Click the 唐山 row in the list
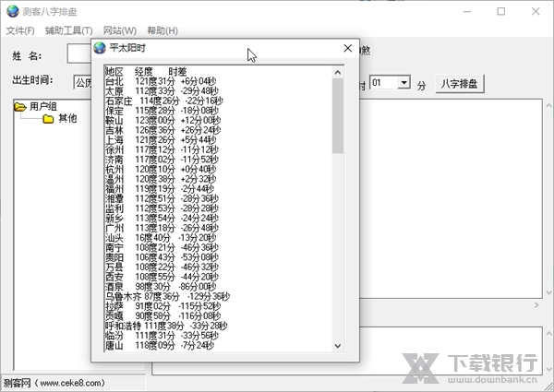Image resolution: width=554 pixels, height=392 pixels. (x=160, y=346)
